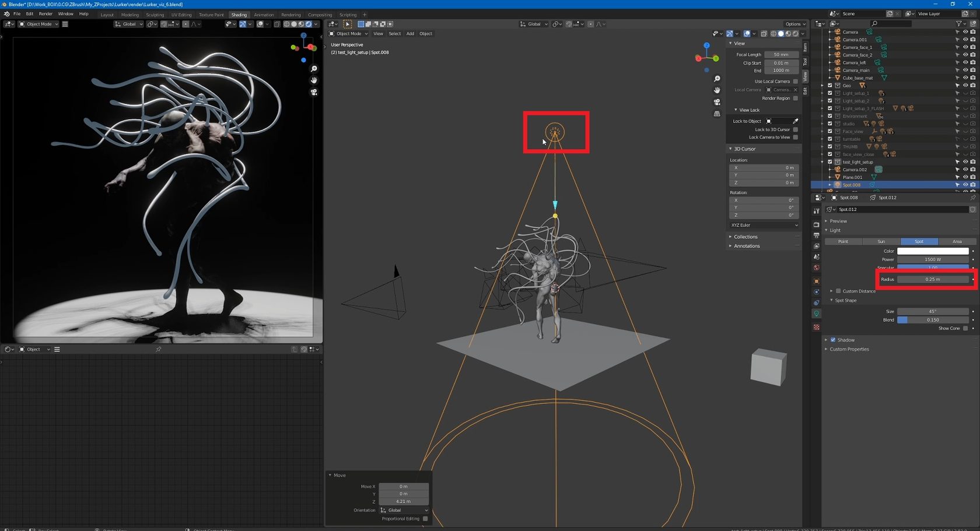Viewport: 980px width, 531px height.
Task: Open the Physics properties tab icon
Action: (x=817, y=292)
